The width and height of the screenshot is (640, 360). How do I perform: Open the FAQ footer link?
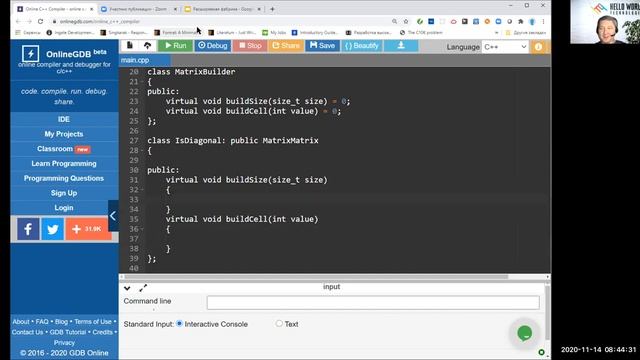(x=42, y=322)
